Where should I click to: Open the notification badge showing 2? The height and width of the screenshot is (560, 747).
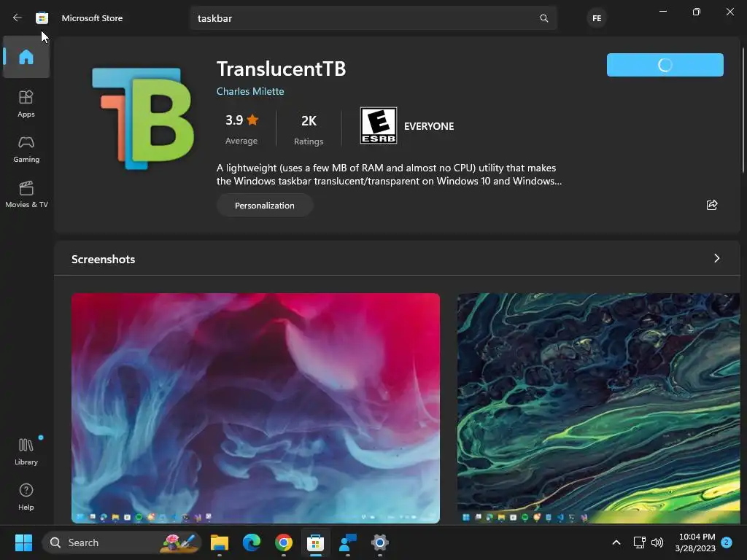tap(727, 542)
